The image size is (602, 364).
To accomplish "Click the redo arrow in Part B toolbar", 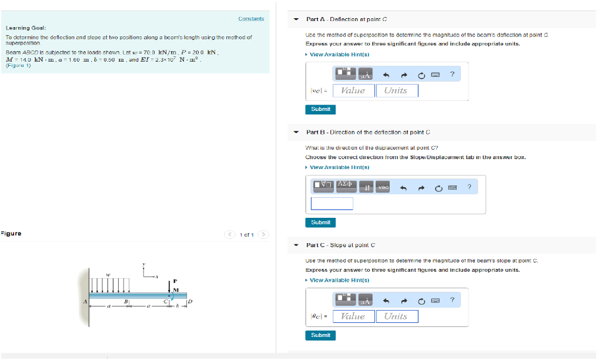I will [x=422, y=188].
